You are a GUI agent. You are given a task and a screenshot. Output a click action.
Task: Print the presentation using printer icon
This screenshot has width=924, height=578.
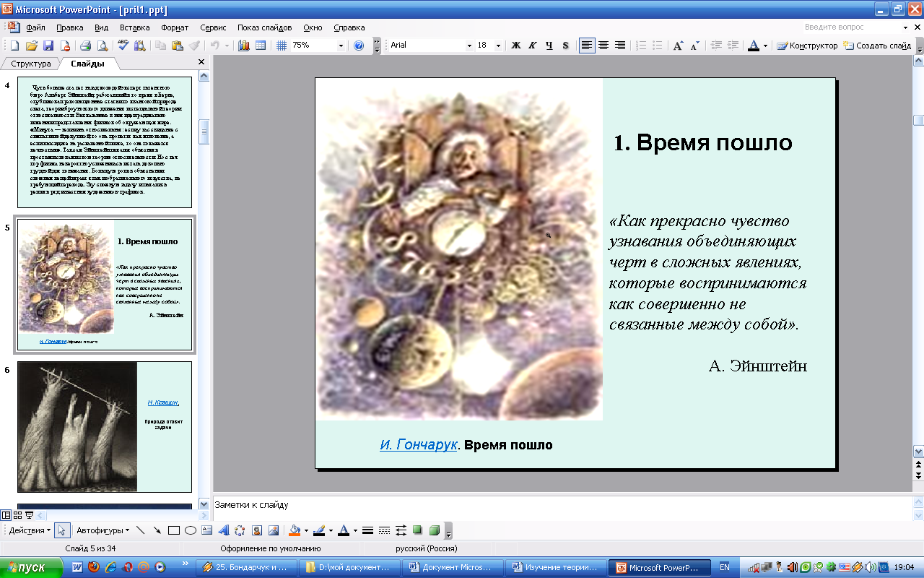[86, 46]
